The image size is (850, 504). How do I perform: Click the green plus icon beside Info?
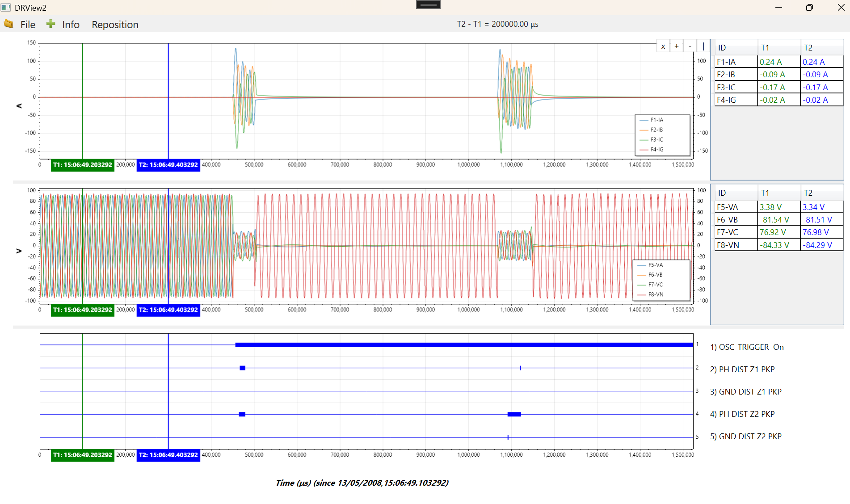[x=51, y=24]
